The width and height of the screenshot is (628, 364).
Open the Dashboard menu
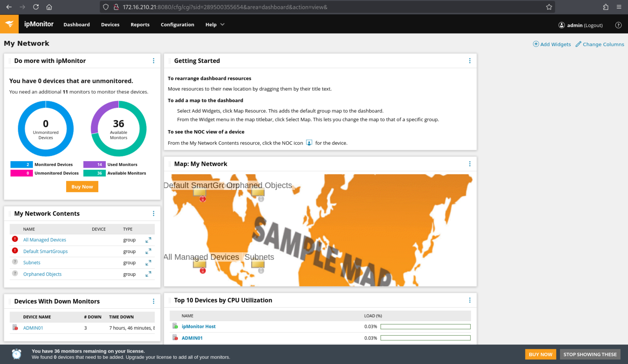[76, 24]
